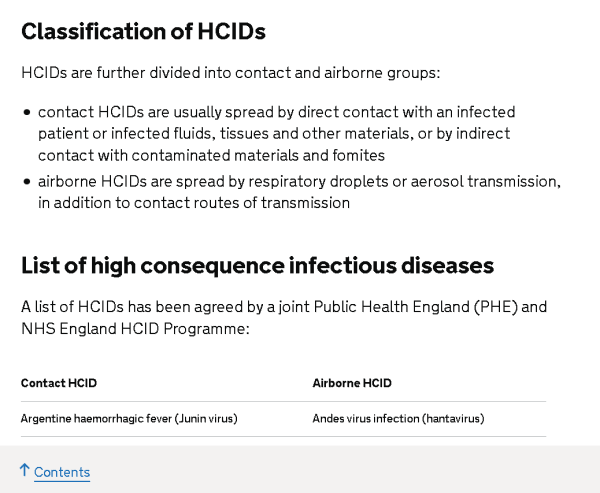Click the (hantavirus) text in the table
The image size is (600, 493).
(x=453, y=419)
